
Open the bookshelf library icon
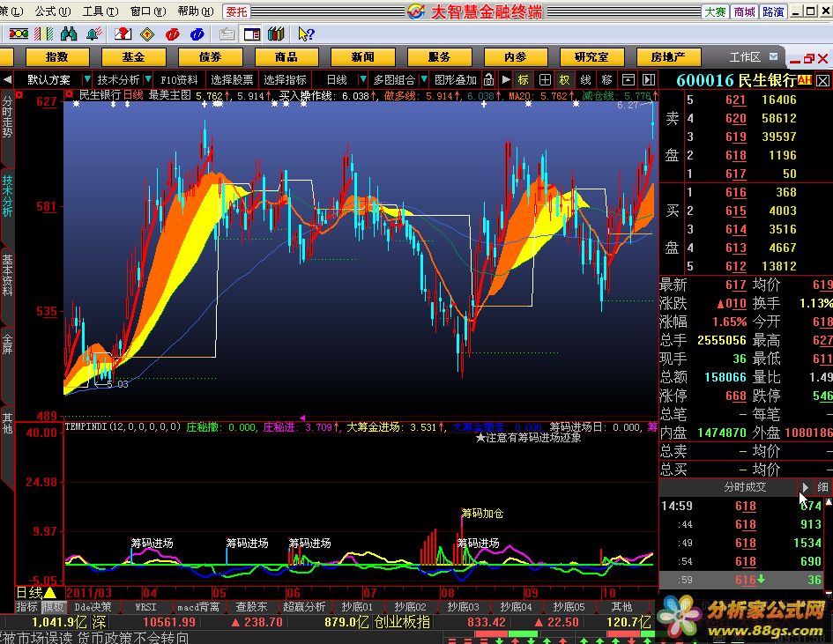276,34
